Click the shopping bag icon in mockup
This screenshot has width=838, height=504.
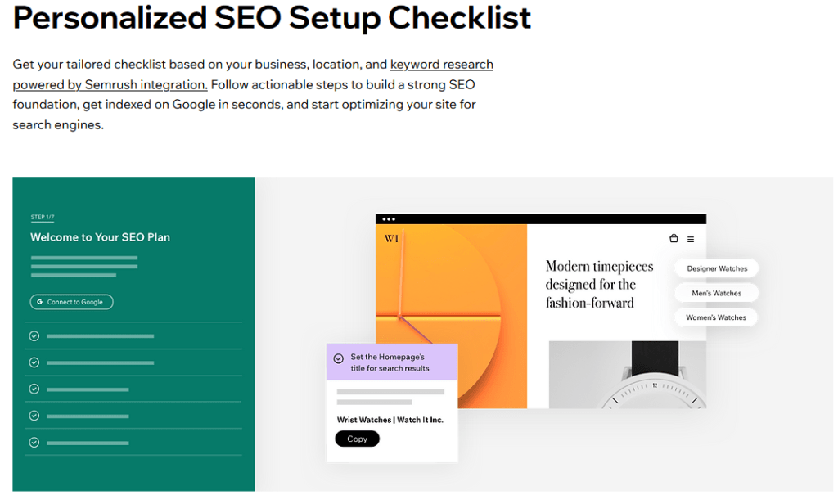pos(674,238)
